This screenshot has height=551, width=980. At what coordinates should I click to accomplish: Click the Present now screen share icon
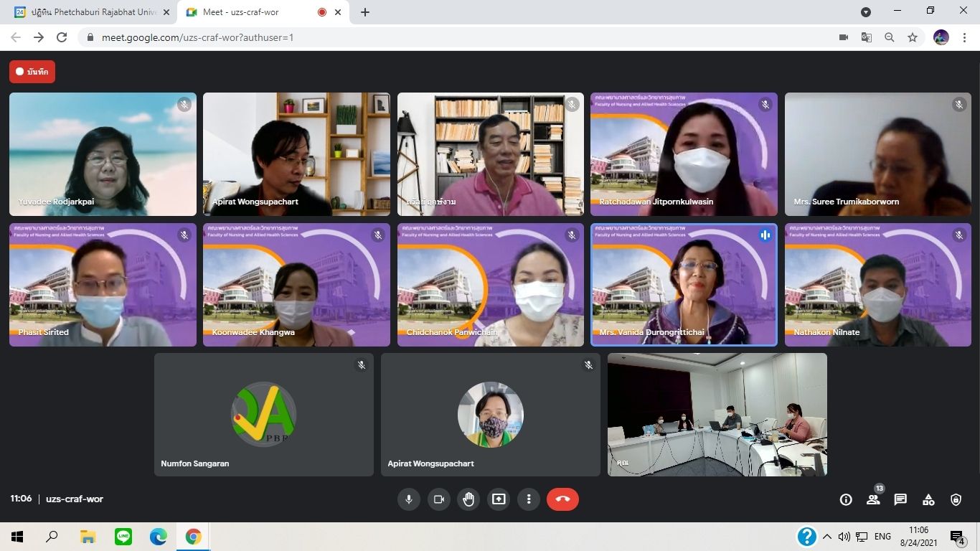point(499,499)
